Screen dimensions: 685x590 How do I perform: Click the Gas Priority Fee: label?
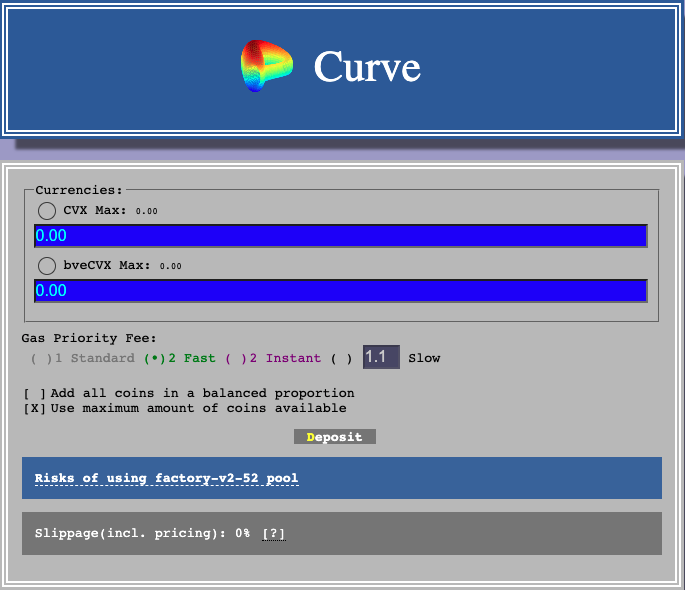[89, 338]
